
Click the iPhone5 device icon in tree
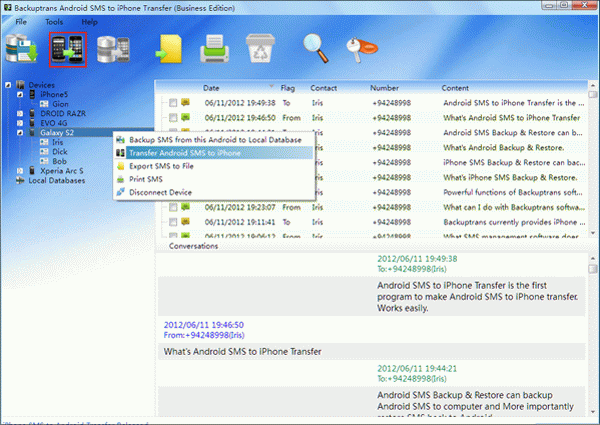pos(33,94)
